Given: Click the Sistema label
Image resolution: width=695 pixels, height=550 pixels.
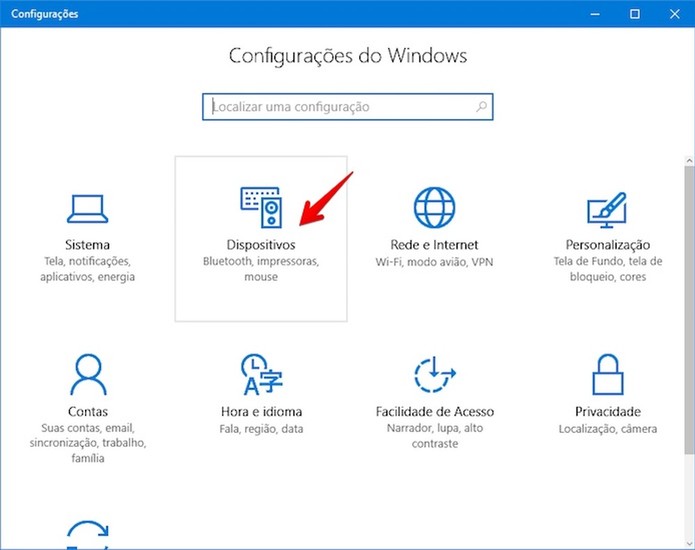Looking at the screenshot, I should [87, 245].
